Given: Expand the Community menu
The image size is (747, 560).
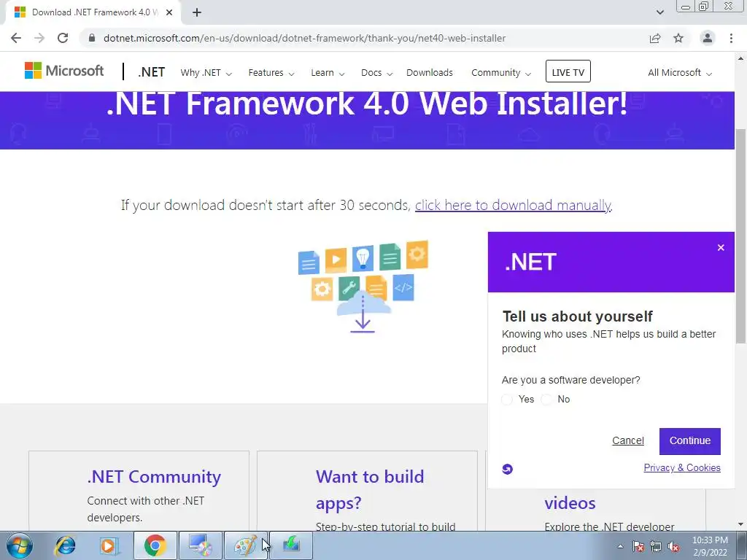Looking at the screenshot, I should coord(500,73).
